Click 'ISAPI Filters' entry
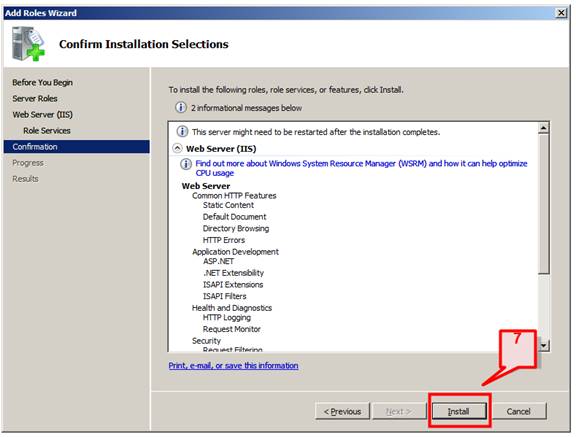The image size is (576, 437). 224,296
